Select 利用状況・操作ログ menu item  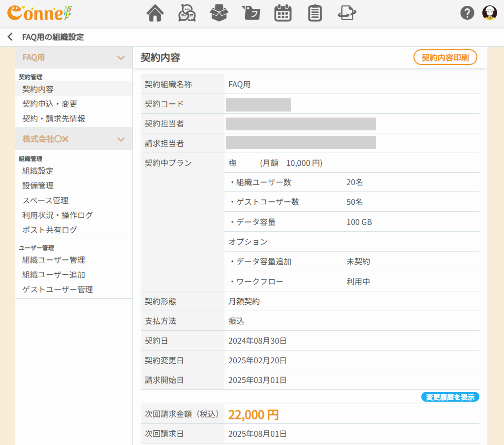click(57, 215)
